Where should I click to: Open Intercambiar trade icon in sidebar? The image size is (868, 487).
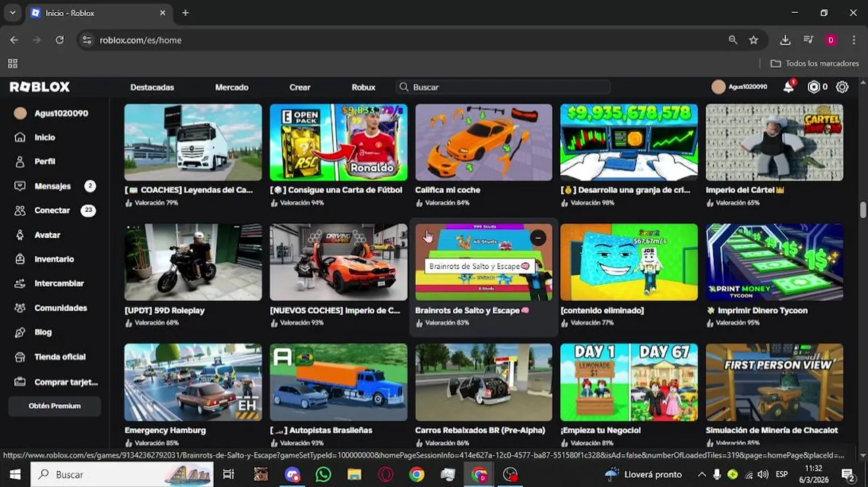(x=20, y=283)
